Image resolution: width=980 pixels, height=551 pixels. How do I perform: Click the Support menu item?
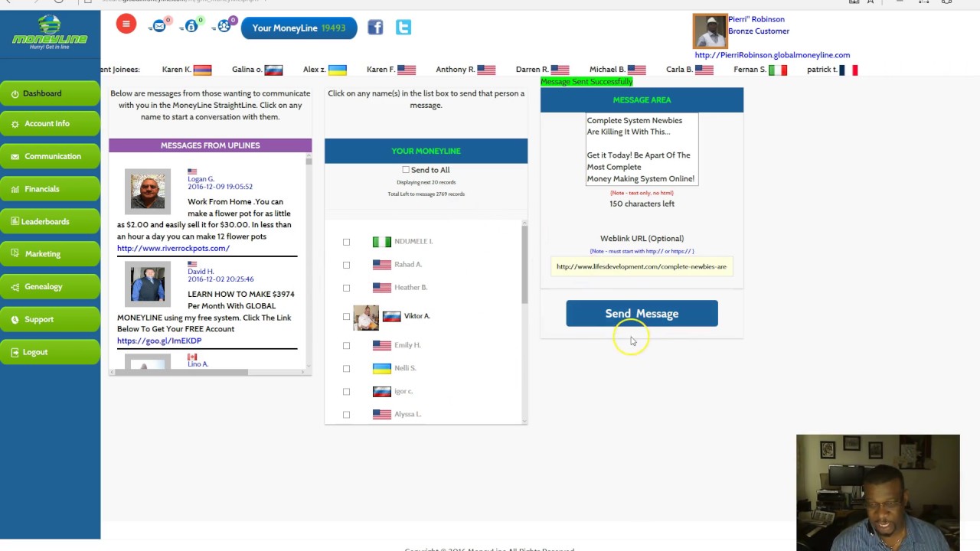pyautogui.click(x=50, y=320)
